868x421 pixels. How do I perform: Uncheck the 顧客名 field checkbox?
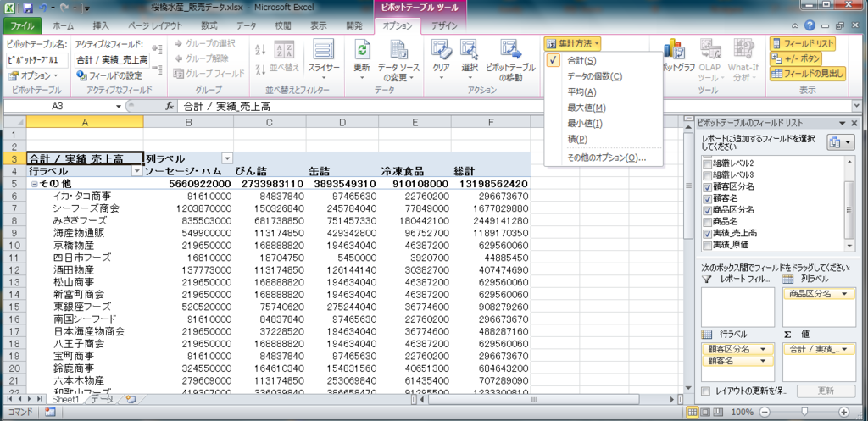[708, 198]
